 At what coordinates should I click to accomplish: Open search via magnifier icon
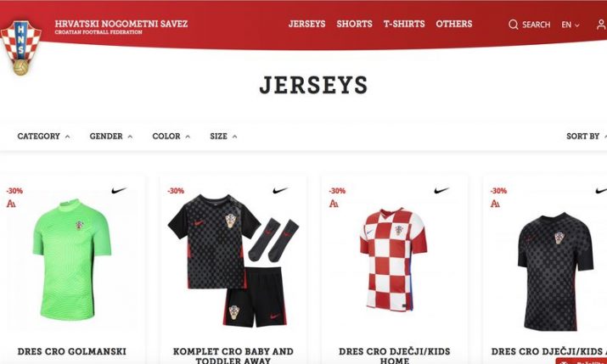[x=514, y=25]
